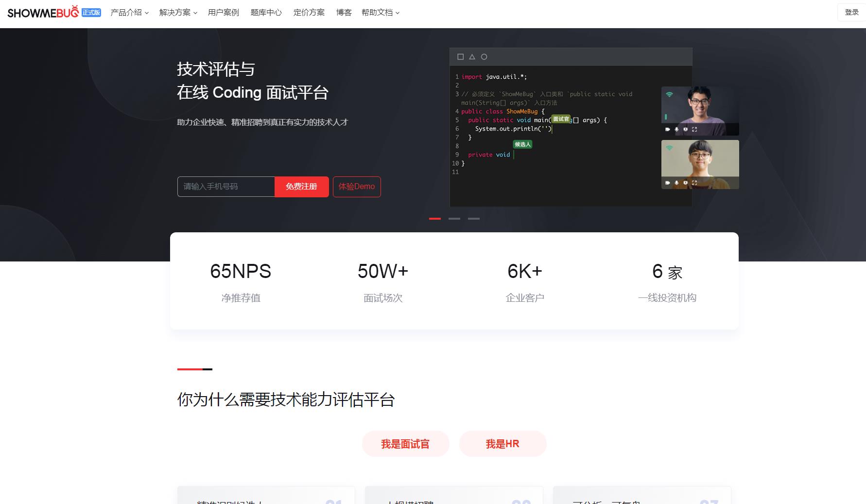Select the 我是面试官 tab
This screenshot has width=866, height=504.
pos(405,444)
